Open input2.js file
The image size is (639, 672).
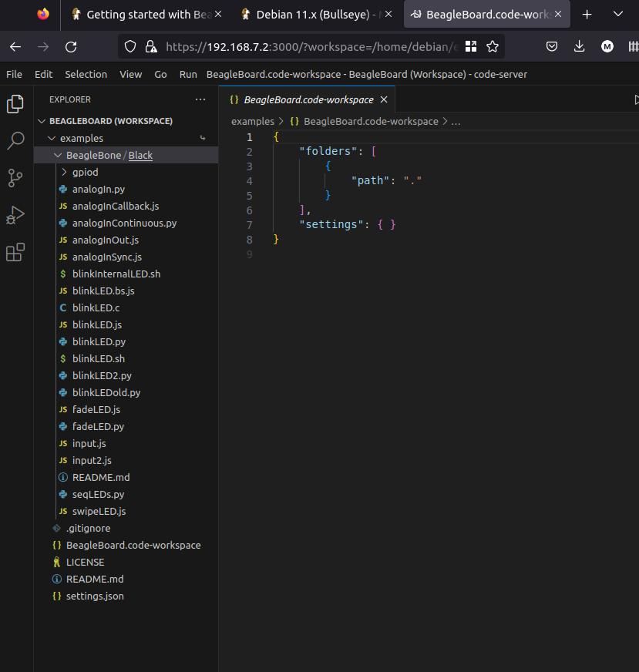[92, 460]
